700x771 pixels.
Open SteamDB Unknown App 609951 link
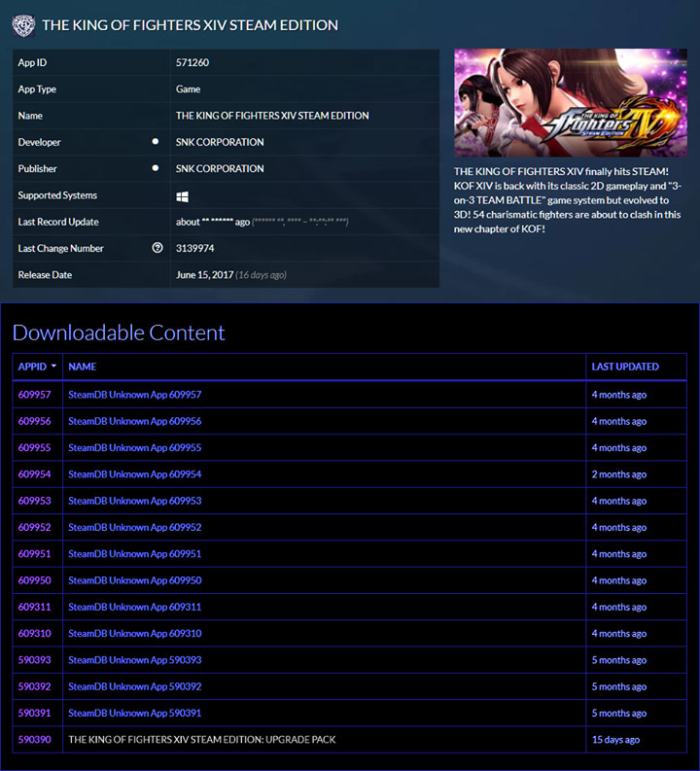pyautogui.click(x=135, y=554)
